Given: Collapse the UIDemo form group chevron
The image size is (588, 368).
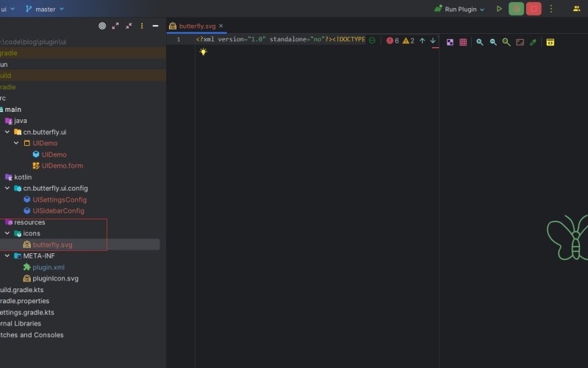Looking at the screenshot, I should pyautogui.click(x=16, y=143).
